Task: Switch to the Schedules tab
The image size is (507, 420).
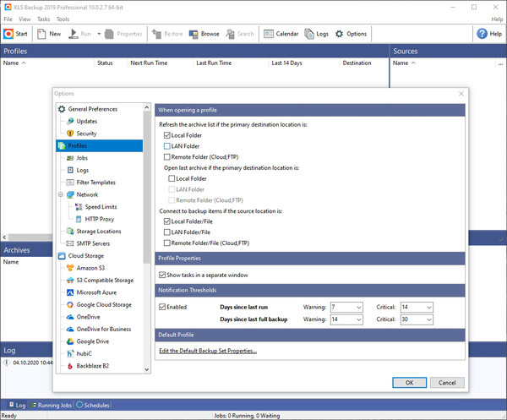Action: coord(94,405)
